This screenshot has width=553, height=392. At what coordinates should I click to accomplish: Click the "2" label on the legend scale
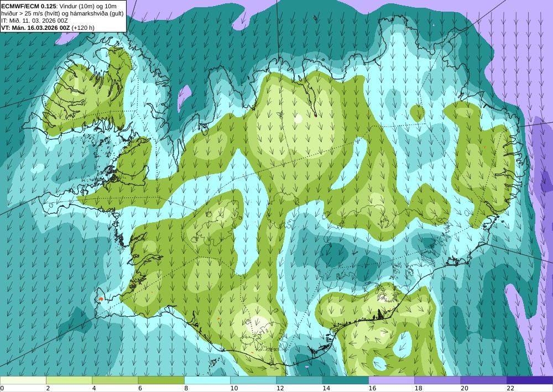click(48, 388)
